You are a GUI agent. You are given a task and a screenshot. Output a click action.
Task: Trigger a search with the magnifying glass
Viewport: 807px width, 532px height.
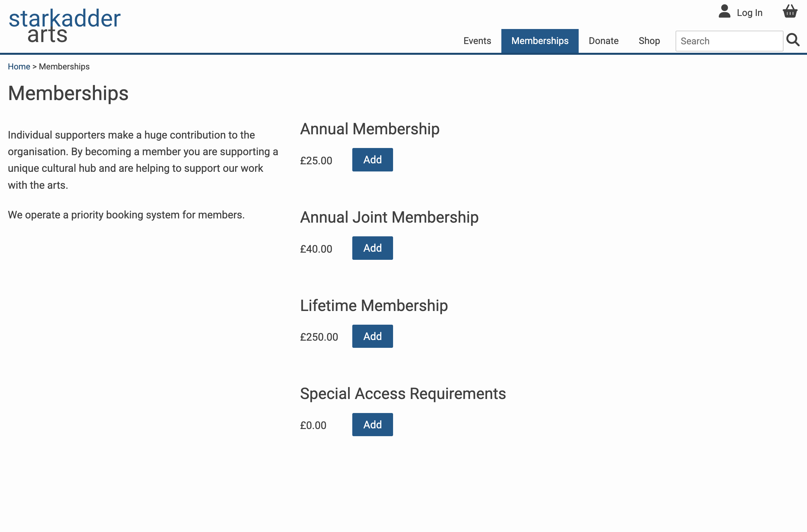(x=793, y=40)
